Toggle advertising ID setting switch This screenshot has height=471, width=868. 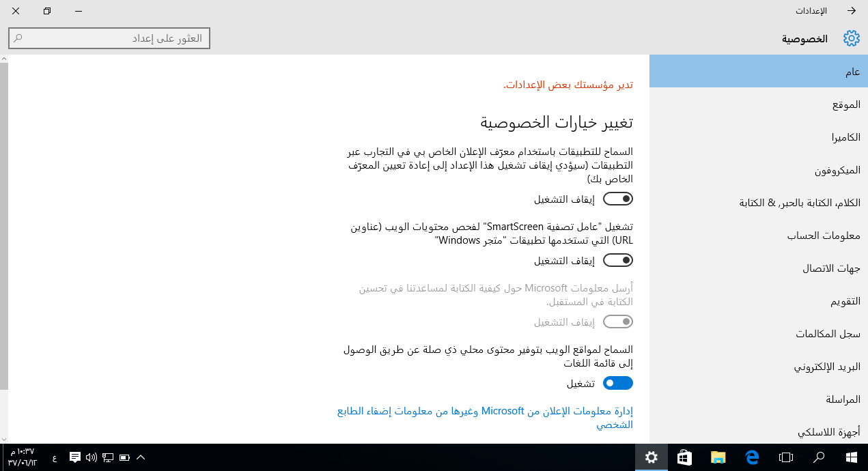click(x=618, y=199)
